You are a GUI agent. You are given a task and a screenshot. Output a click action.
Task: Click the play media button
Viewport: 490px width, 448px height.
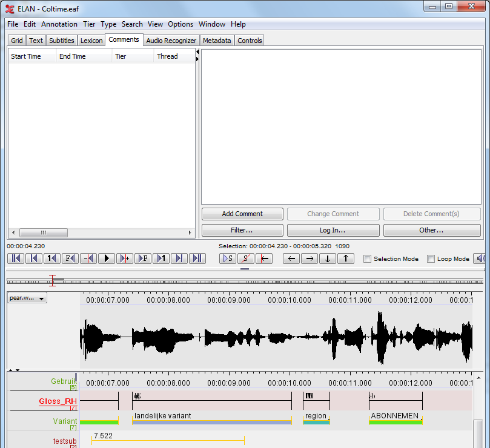(107, 259)
